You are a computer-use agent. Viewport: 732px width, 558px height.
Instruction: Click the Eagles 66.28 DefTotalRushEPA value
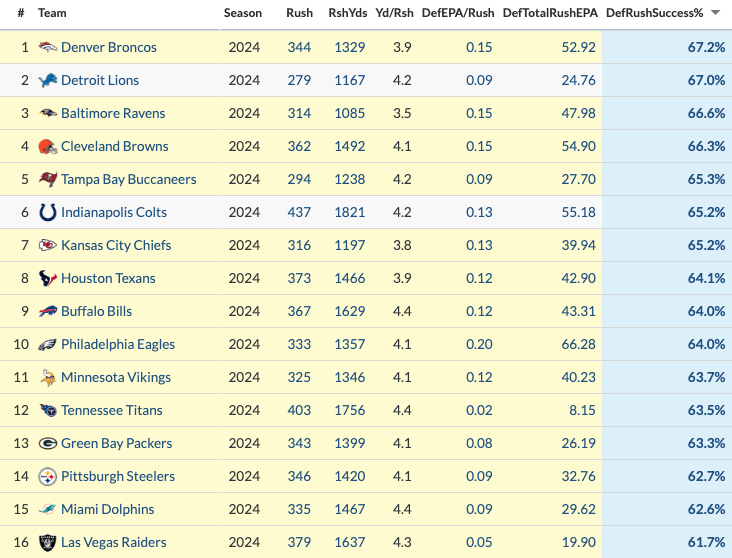578,345
